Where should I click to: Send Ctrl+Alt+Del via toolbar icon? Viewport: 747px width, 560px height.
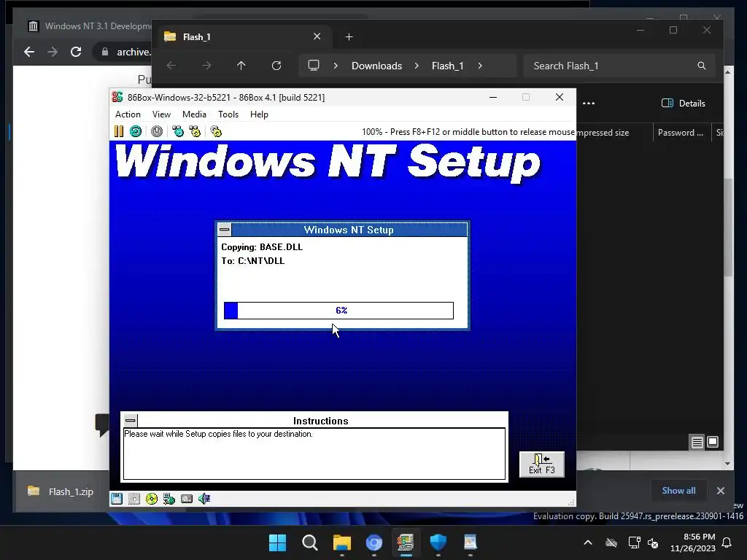pos(178,131)
